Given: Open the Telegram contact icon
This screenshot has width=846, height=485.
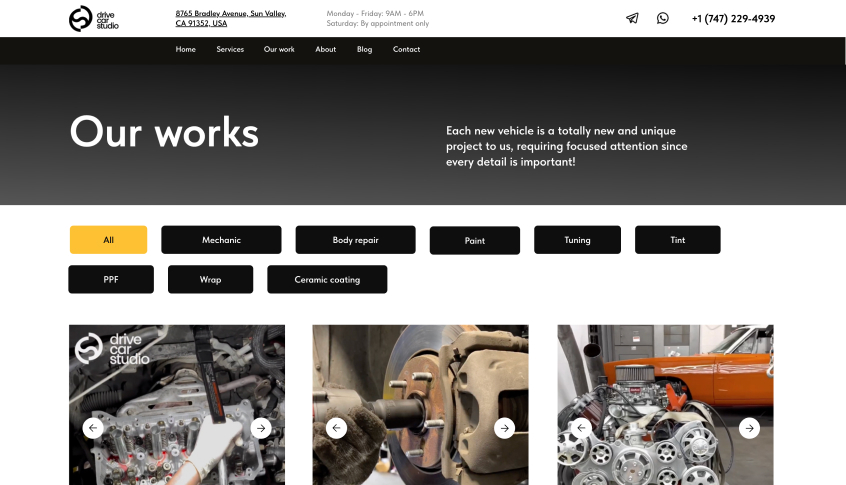Looking at the screenshot, I should 632,18.
